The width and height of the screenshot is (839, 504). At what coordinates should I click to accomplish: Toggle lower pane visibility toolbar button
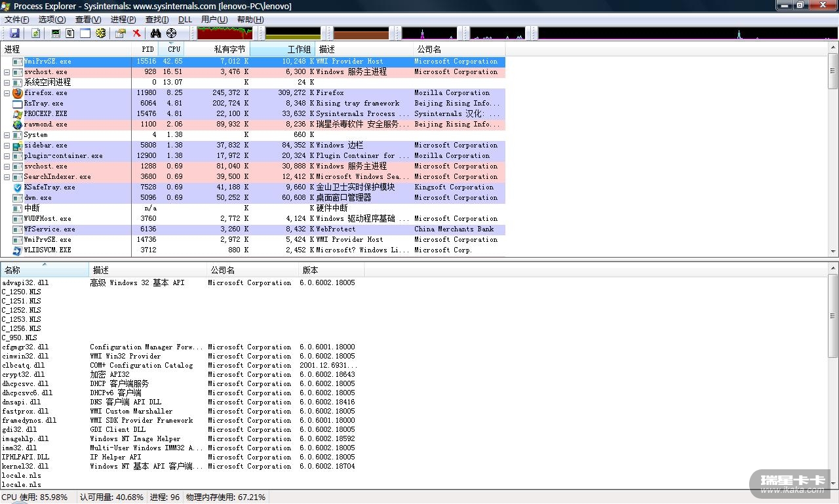point(85,33)
